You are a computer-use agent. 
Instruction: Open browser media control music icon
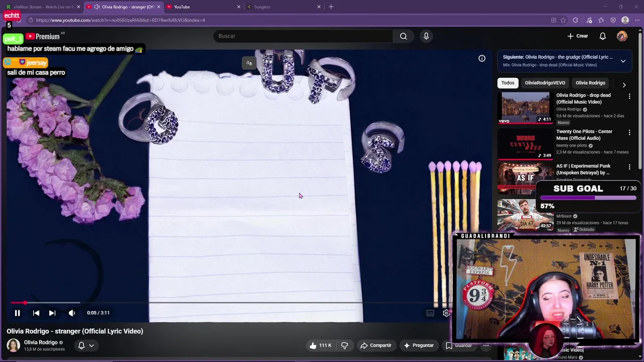[x=589, y=20]
